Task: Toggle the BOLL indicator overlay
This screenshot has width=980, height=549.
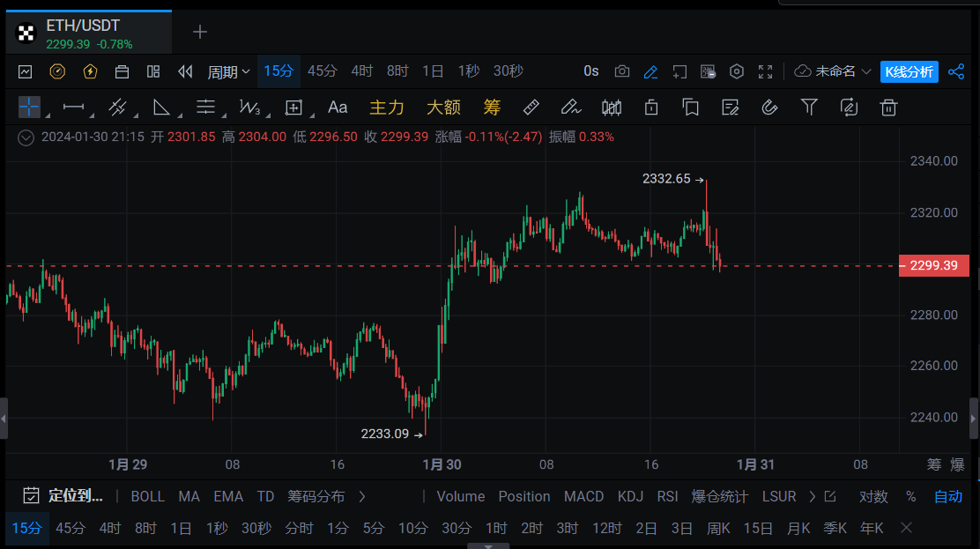Action: (147, 496)
